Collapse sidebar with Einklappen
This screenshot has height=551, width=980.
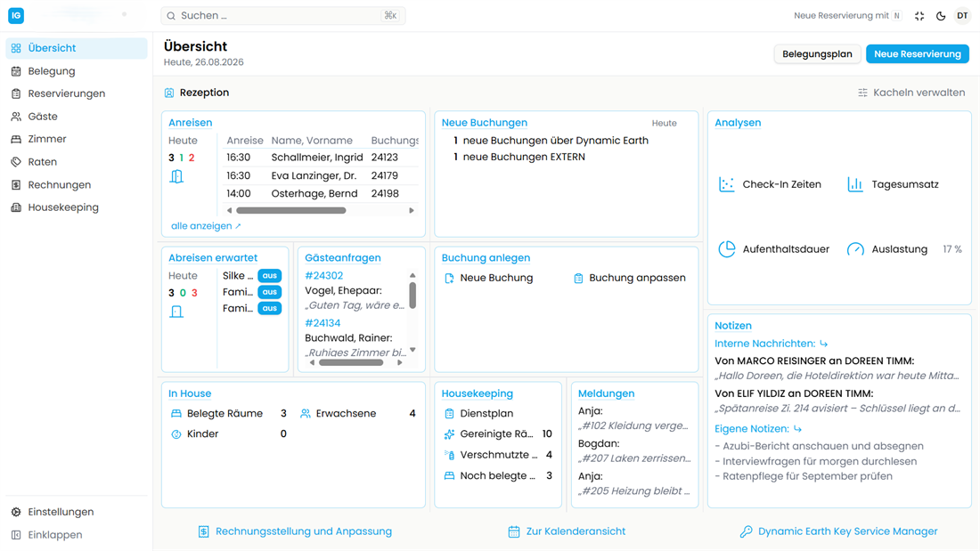click(77, 535)
